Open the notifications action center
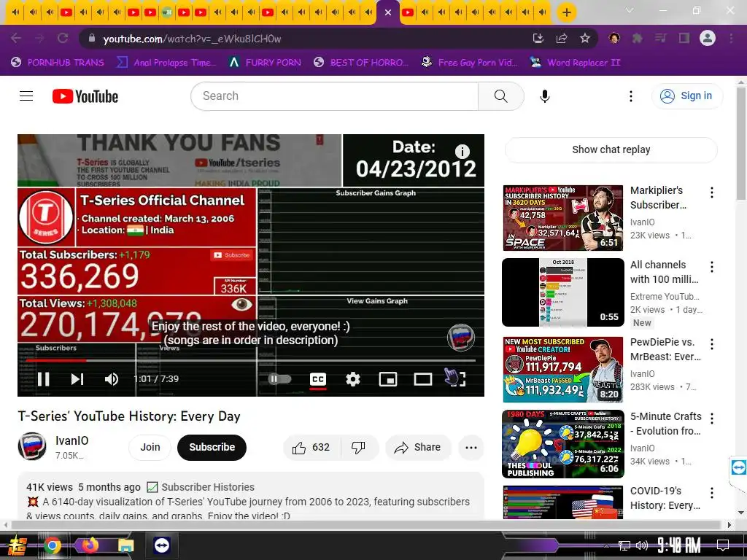This screenshot has width=747, height=560. pos(723,545)
